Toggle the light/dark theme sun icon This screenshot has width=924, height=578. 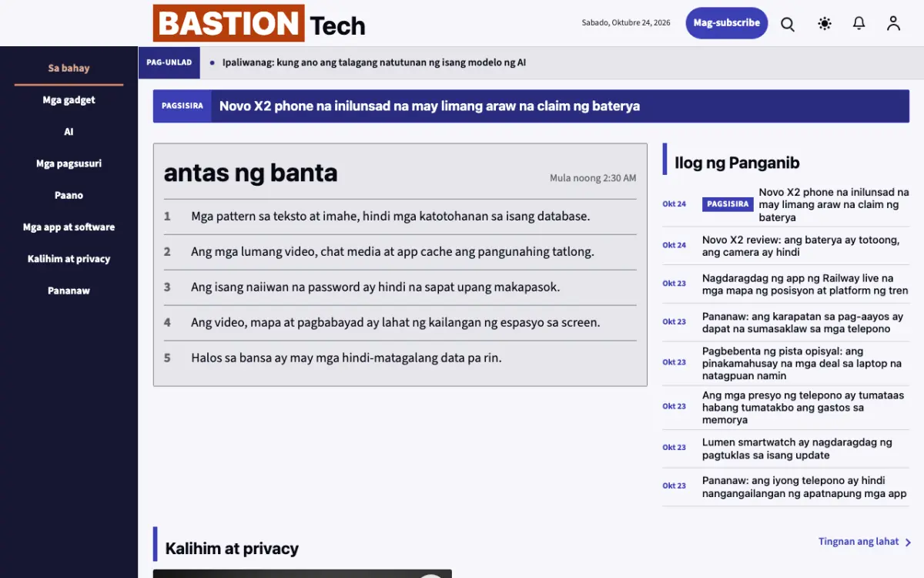[825, 24]
